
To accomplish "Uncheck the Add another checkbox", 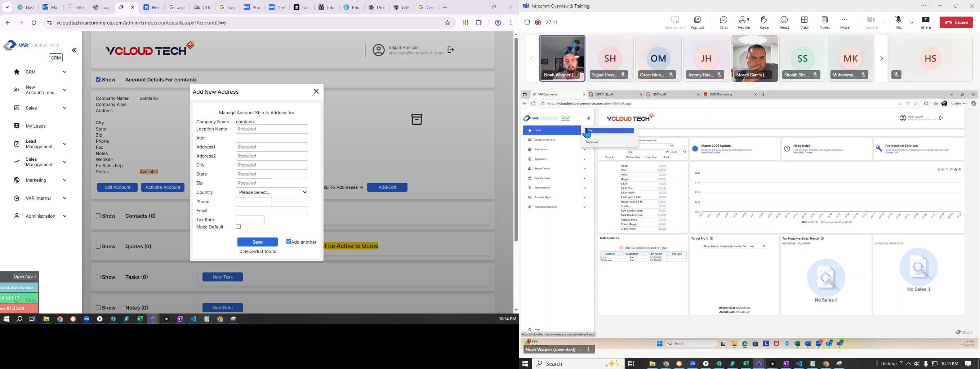I will [289, 241].
